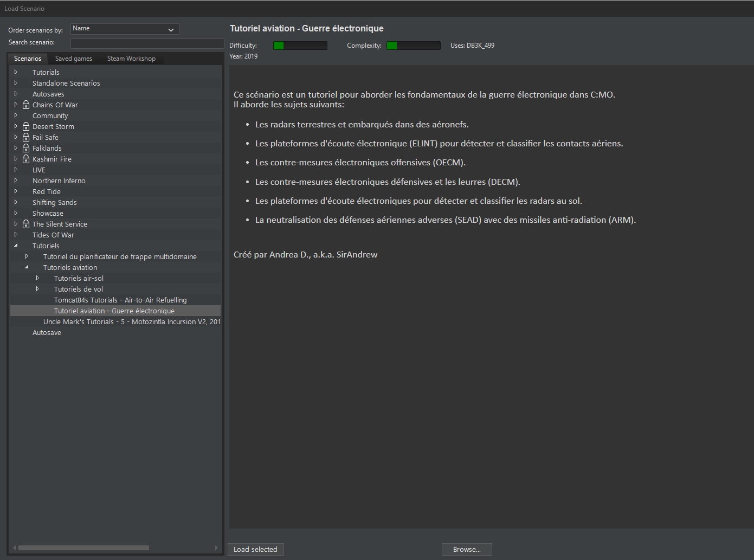This screenshot has height=560, width=754.
Task: Switch to the Saved games tab
Action: [74, 59]
